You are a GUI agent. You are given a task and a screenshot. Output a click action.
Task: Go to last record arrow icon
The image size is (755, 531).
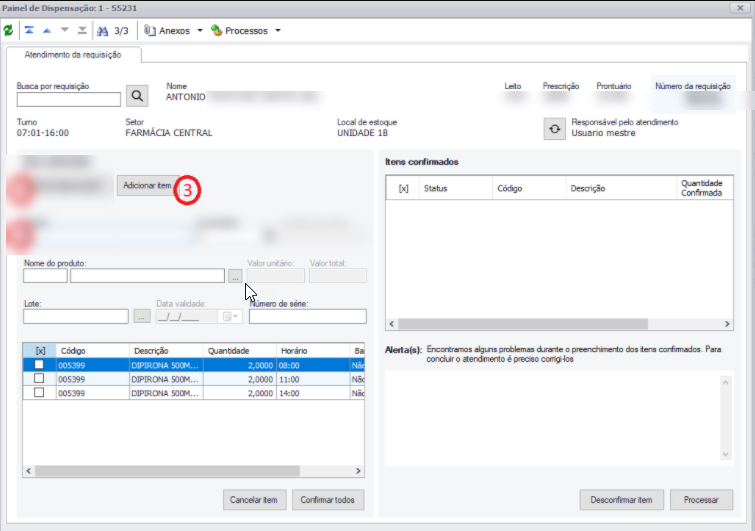pyautogui.click(x=82, y=30)
